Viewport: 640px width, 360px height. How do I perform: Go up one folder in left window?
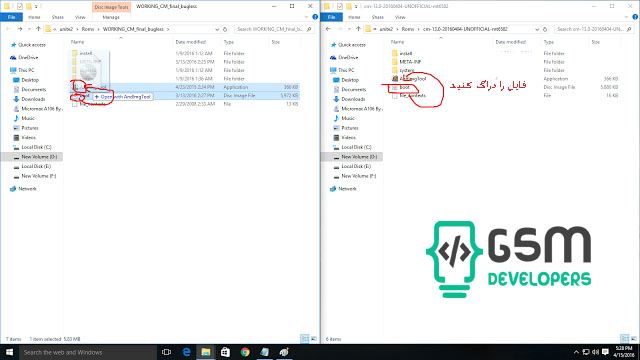point(38,29)
